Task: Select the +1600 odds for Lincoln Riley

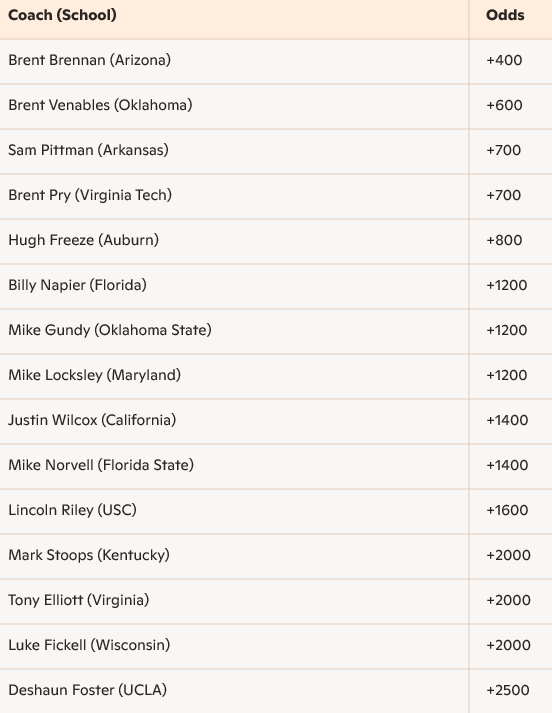Action: (x=507, y=510)
